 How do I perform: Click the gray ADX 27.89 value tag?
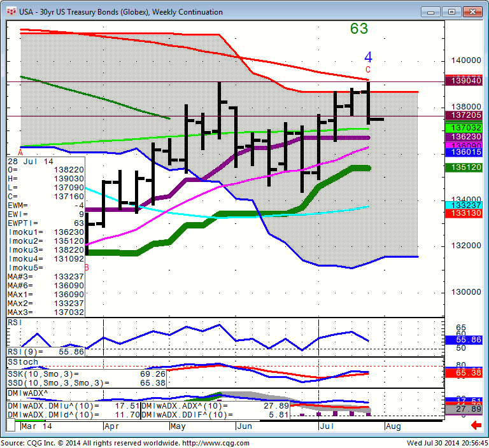pos(464,409)
